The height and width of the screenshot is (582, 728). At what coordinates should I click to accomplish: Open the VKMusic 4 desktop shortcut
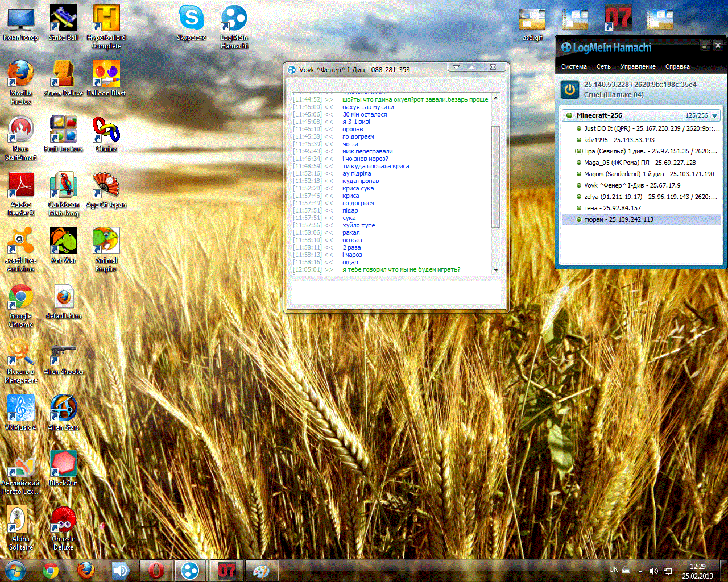click(x=21, y=414)
